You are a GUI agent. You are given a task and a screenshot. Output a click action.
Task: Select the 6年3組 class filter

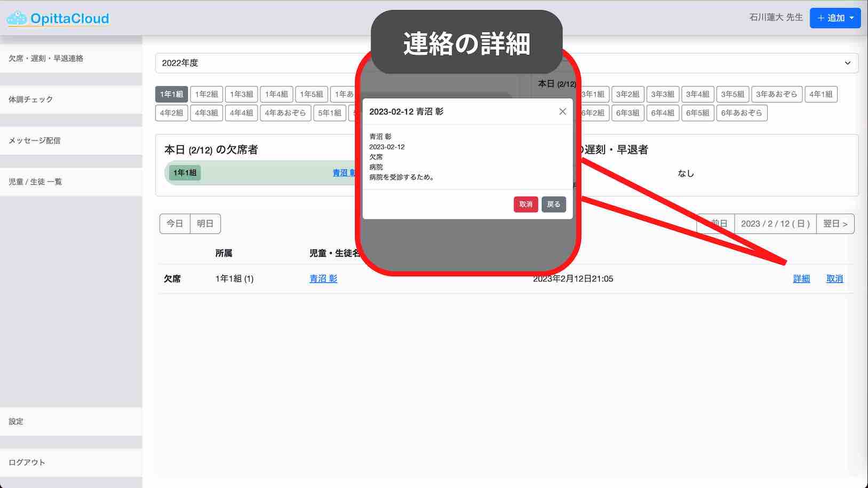tap(627, 113)
